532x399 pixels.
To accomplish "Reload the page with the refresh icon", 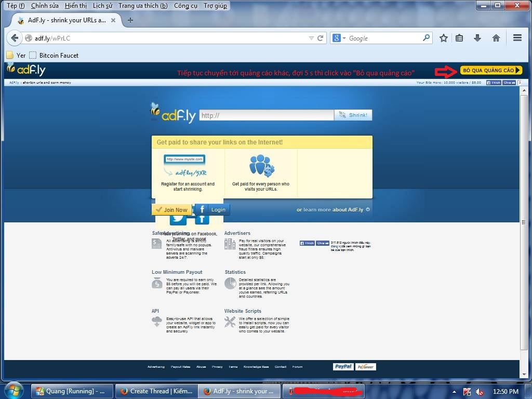I will pyautogui.click(x=320, y=38).
